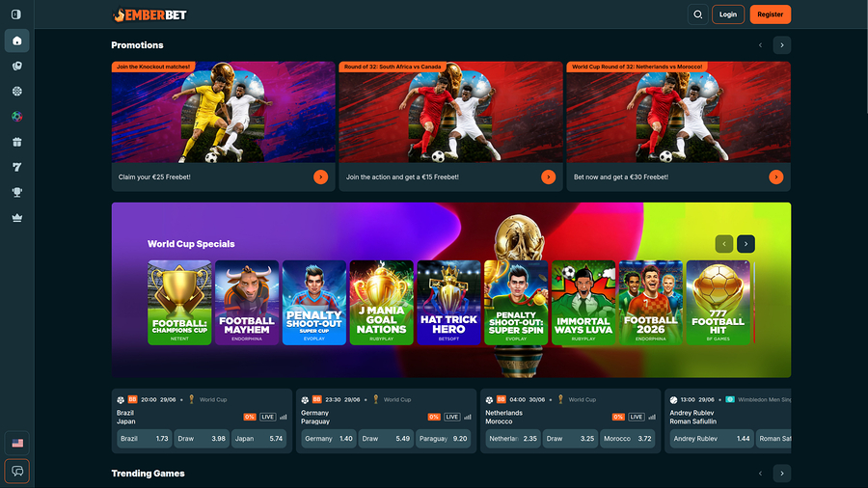Open the 777 Football Hit game
The height and width of the screenshot is (488, 868).
[718, 303]
